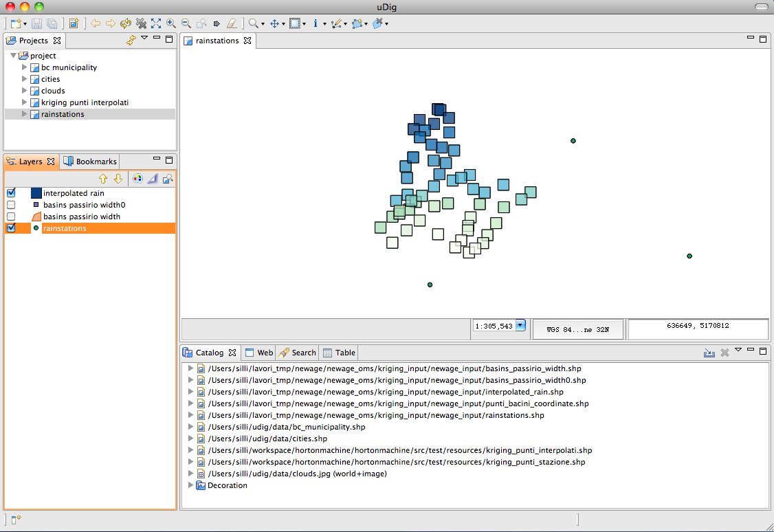Show the basins passirio width layer
This screenshot has height=532, width=774.
pyautogui.click(x=11, y=217)
